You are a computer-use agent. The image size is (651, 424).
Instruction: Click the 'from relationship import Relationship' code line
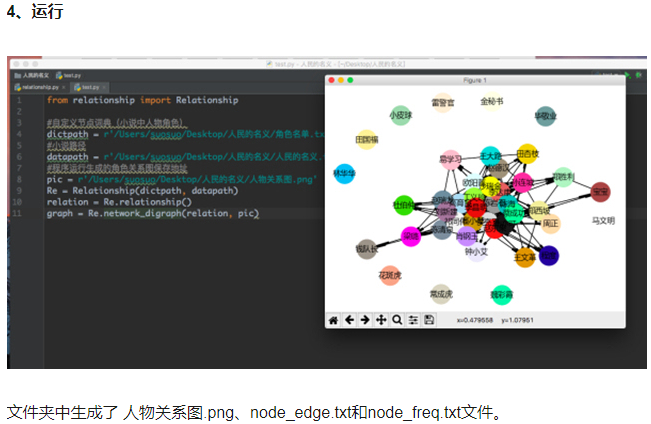pyautogui.click(x=142, y=100)
